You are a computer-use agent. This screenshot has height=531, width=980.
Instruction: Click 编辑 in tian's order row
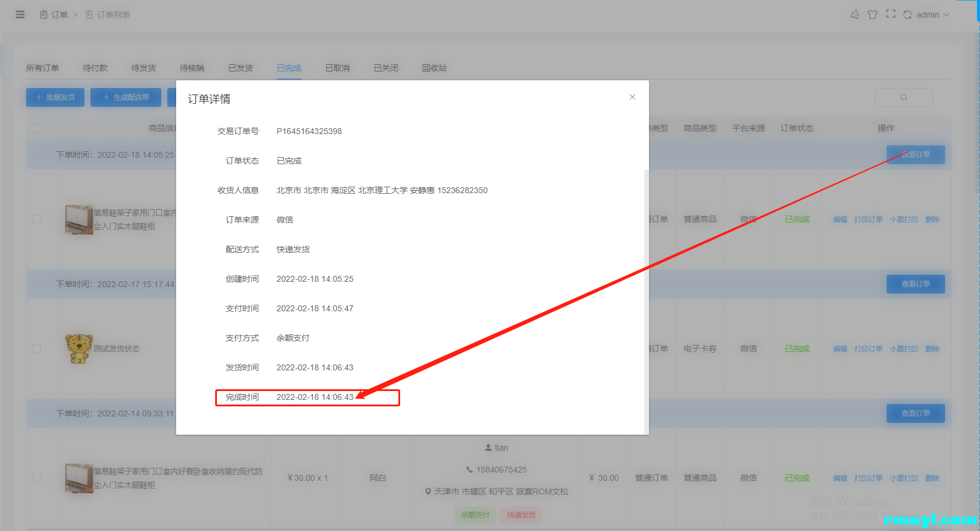click(x=840, y=478)
